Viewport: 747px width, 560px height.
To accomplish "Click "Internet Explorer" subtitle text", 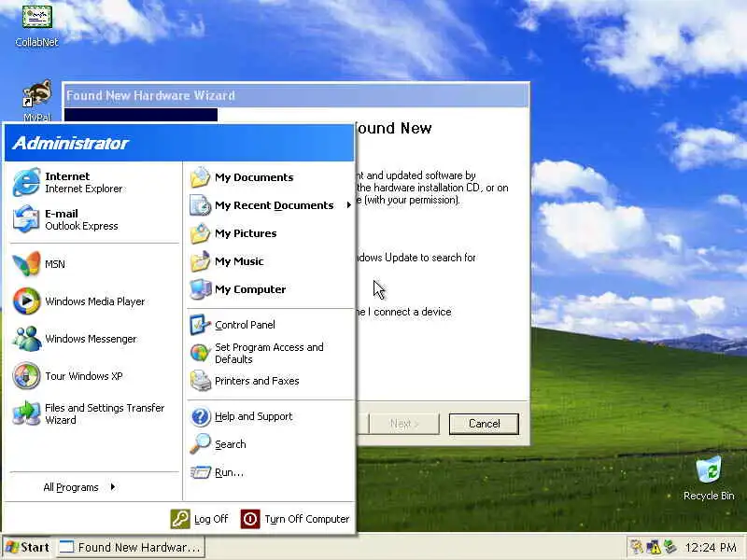I will point(84,189).
